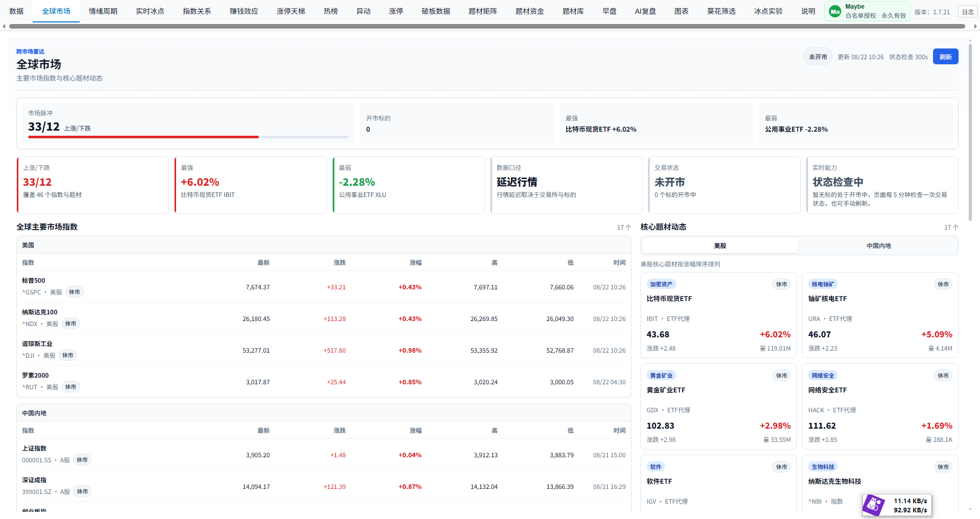Open the 涨停 tab
The image size is (980, 519).
tap(396, 11)
